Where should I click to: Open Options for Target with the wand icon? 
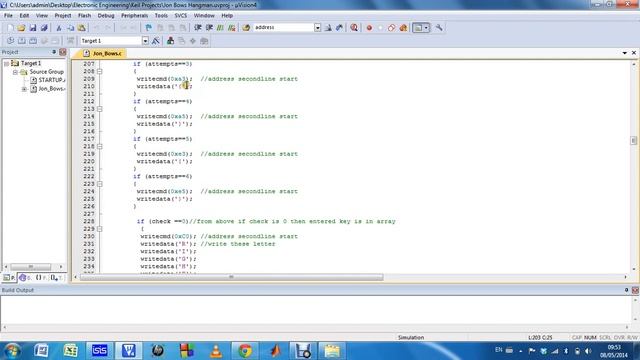tap(156, 41)
